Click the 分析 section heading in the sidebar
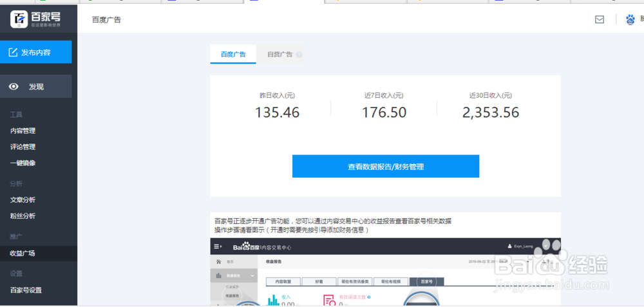 point(16,183)
